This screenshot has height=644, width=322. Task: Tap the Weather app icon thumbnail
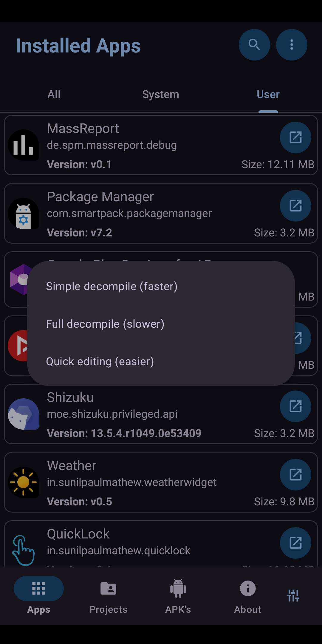(23, 482)
